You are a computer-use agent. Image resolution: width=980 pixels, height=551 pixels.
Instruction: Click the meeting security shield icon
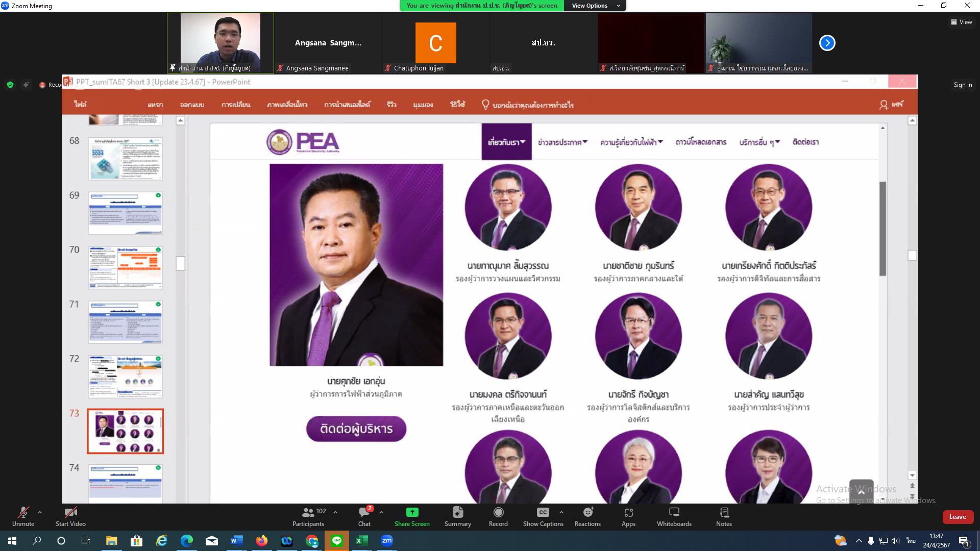10,85
